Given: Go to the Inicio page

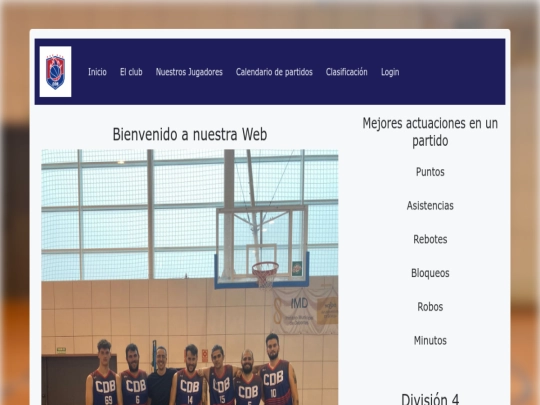Looking at the screenshot, I should pyautogui.click(x=97, y=72).
